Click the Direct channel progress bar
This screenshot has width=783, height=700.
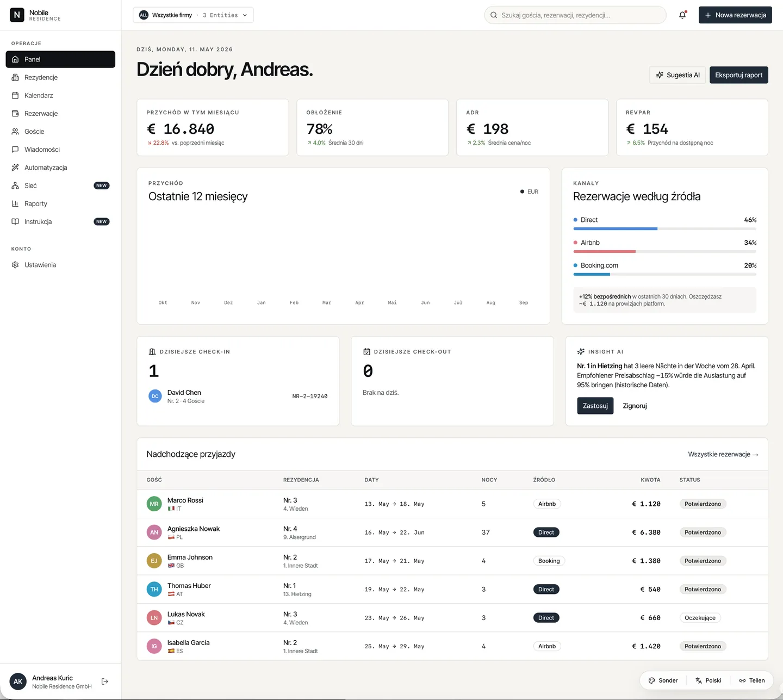[x=664, y=229]
